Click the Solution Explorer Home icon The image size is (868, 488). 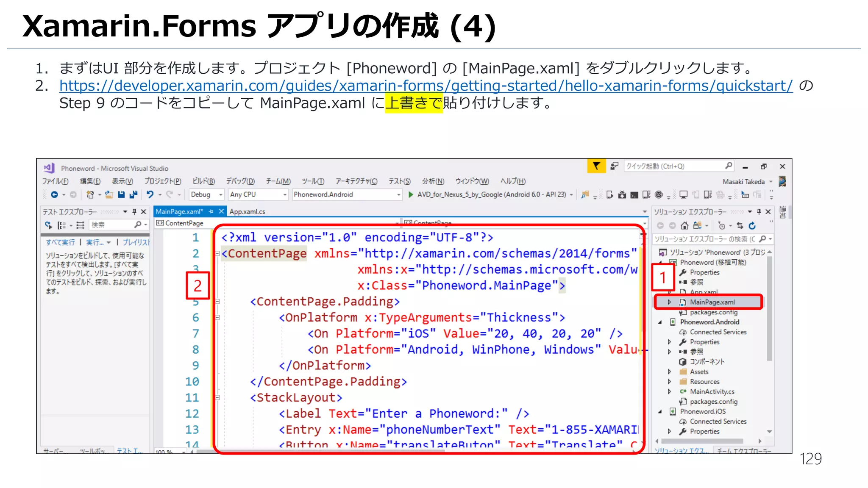pyautogui.click(x=684, y=225)
